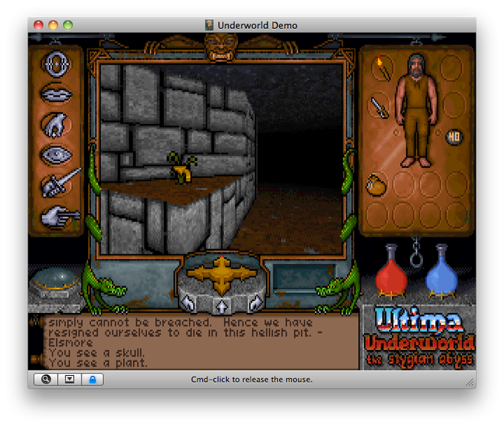
Task: Select the Pick up grabbing hand icon
Action: click(x=56, y=125)
